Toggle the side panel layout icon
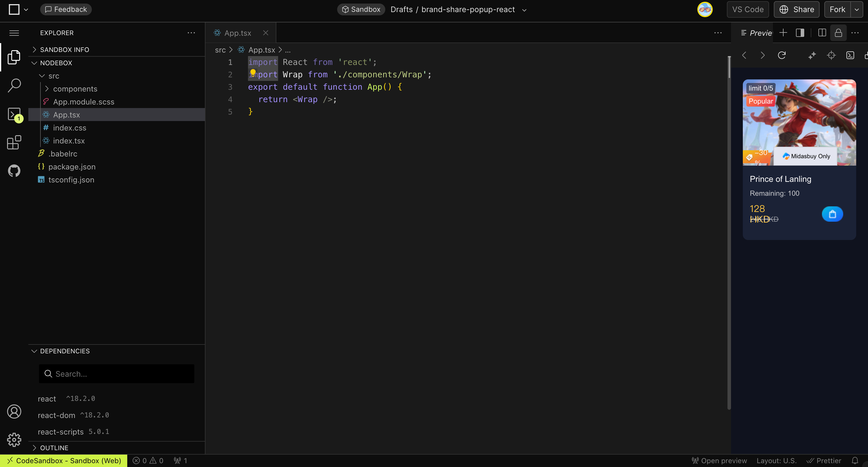This screenshot has height=467, width=868. tap(800, 33)
